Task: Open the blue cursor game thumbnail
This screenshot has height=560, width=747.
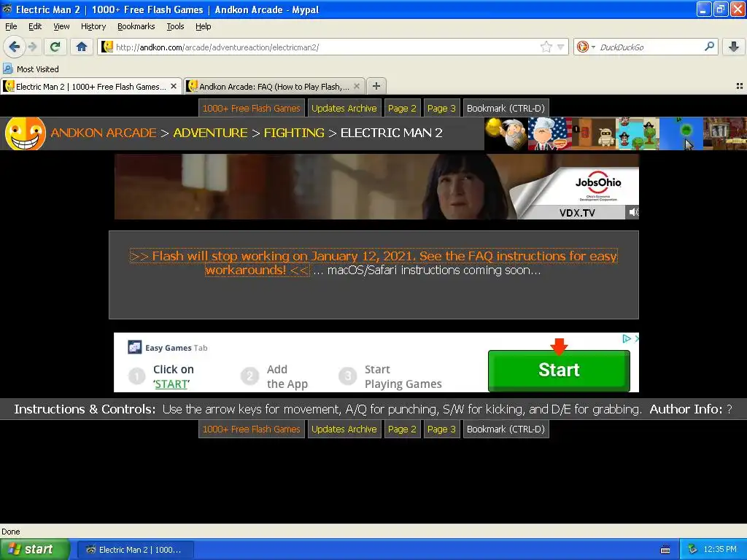Action: coord(681,133)
